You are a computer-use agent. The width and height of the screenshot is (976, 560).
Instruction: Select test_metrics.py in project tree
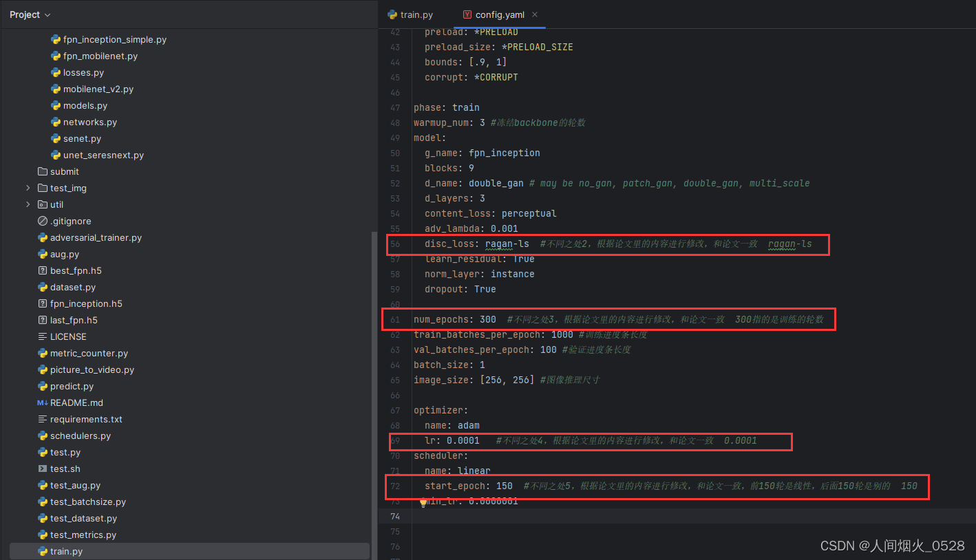(83, 535)
